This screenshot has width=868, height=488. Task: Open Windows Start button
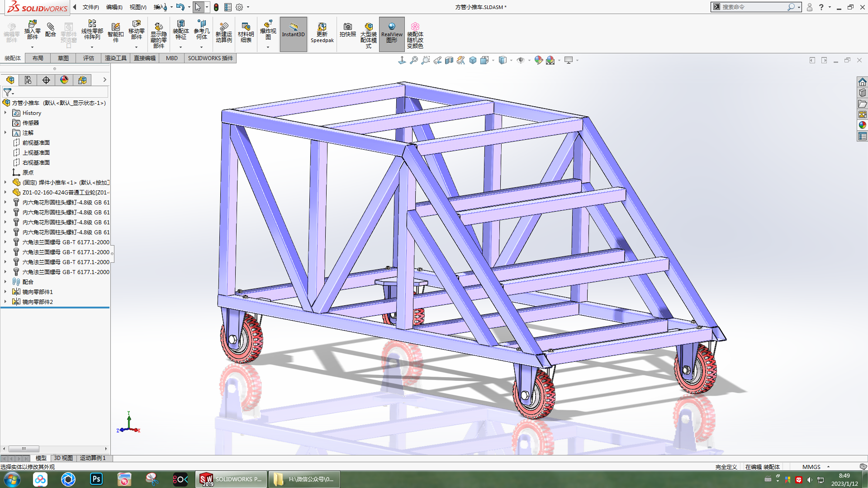coord(12,479)
